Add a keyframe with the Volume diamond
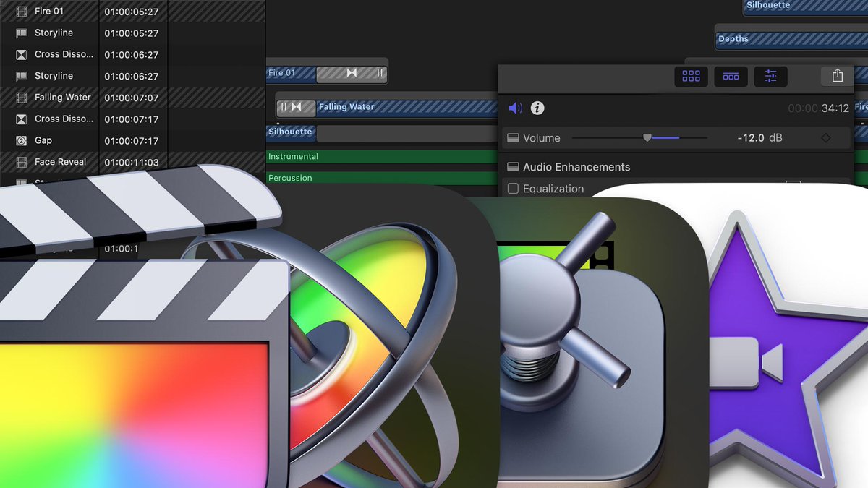 826,137
